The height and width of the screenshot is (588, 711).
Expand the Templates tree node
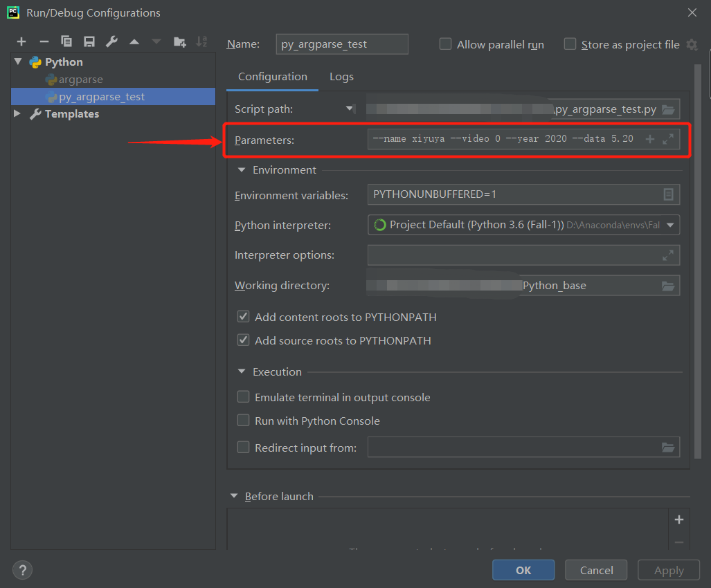[17, 113]
